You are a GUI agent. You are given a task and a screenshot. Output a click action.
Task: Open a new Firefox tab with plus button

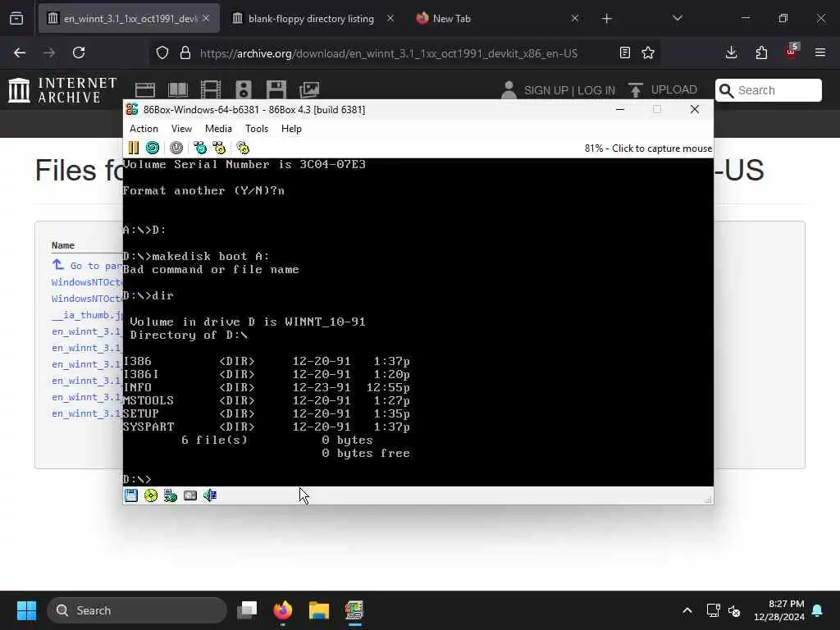606,19
